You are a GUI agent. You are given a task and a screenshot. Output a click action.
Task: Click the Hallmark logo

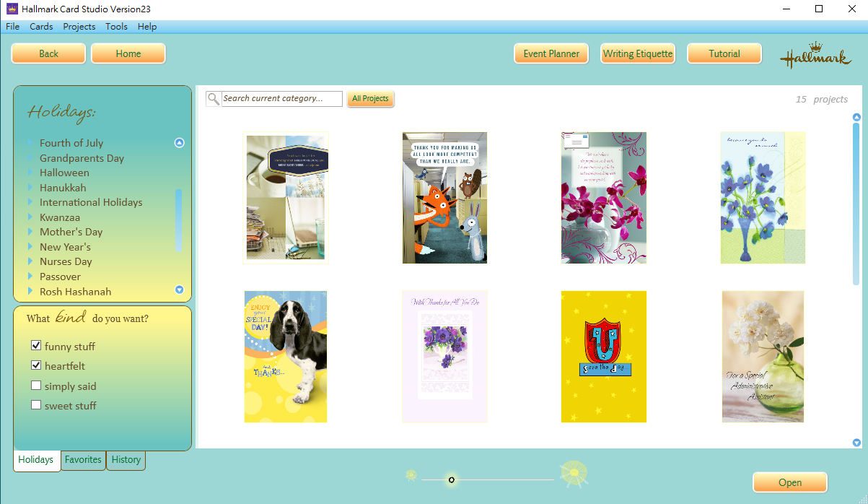pos(815,55)
